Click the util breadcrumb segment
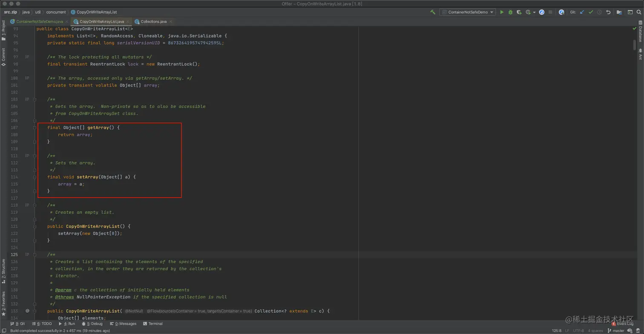The width and height of the screenshot is (644, 334). tap(38, 12)
